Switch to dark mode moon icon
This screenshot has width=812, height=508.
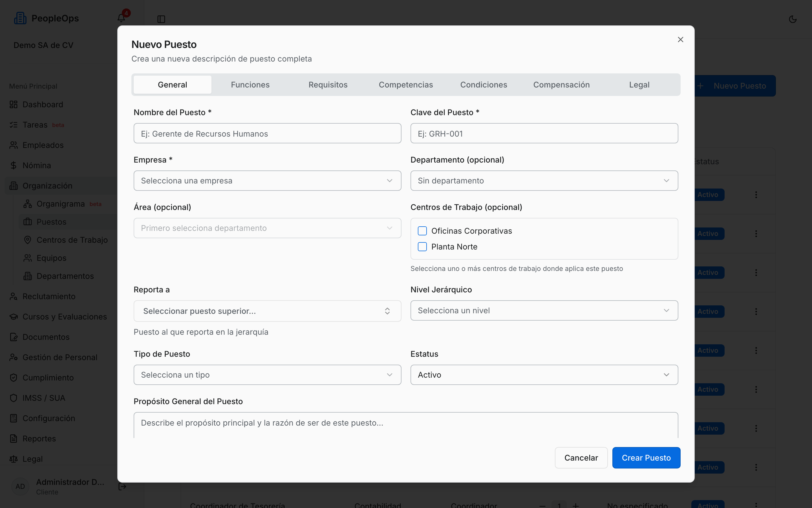pyautogui.click(x=793, y=19)
